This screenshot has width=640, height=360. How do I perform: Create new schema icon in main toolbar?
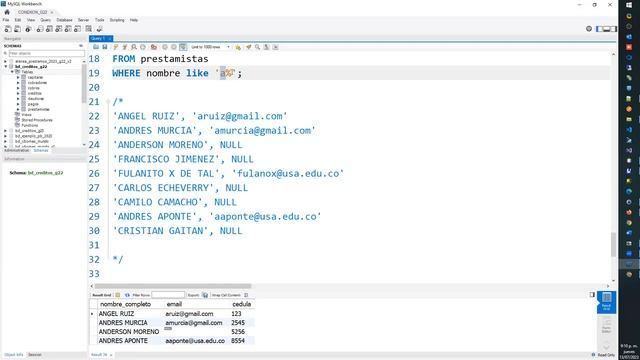(40, 29)
